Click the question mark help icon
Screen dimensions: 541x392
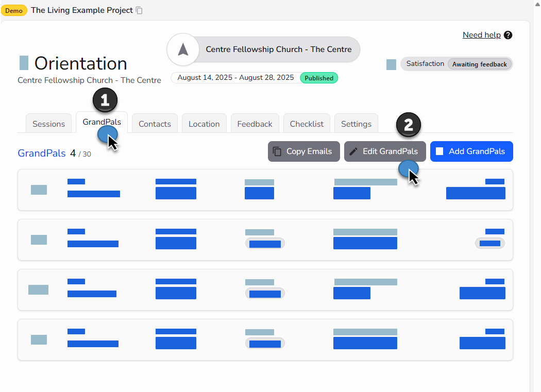click(x=508, y=35)
